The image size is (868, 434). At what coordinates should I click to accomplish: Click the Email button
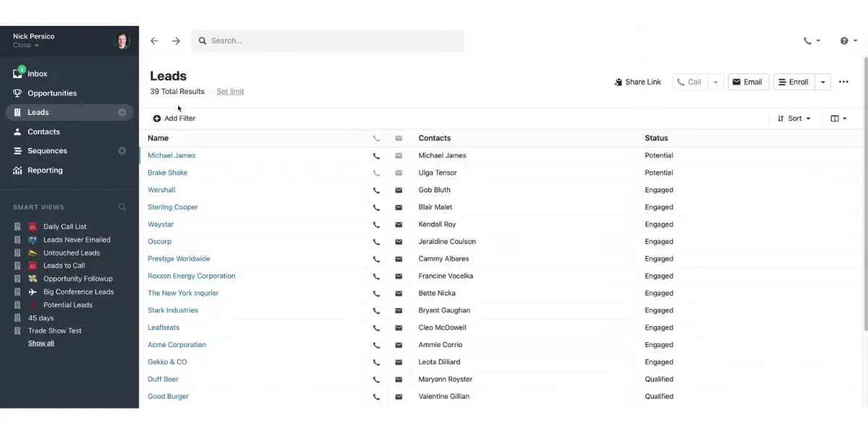pyautogui.click(x=748, y=82)
